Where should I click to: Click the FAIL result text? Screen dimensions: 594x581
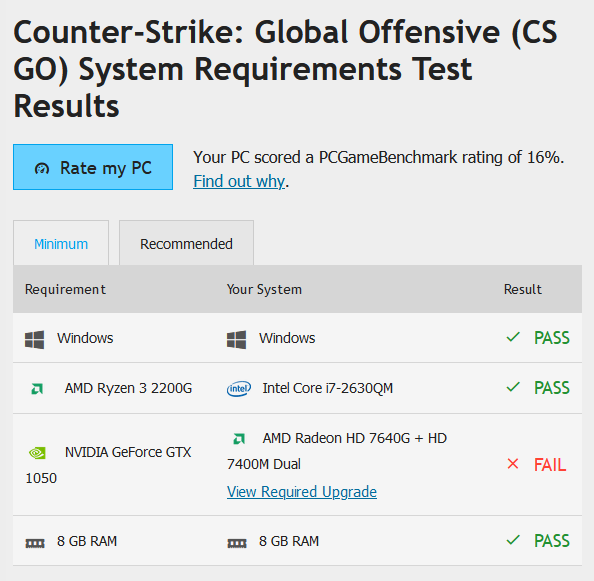(x=550, y=464)
